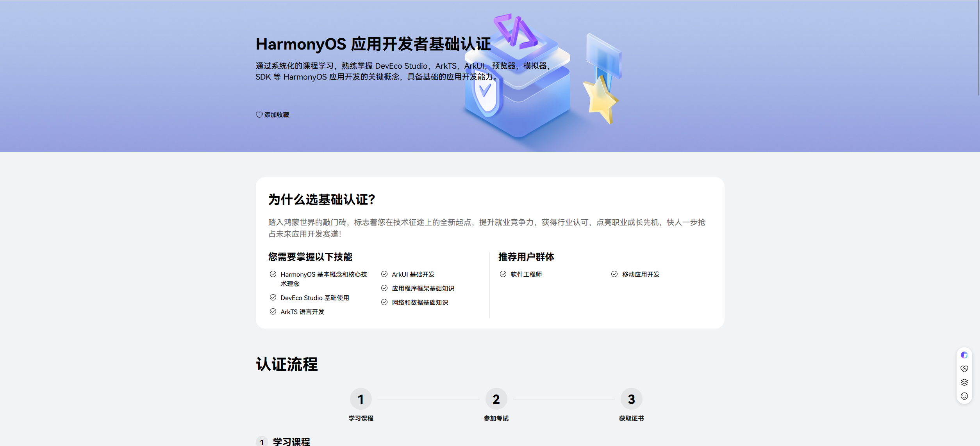This screenshot has width=980, height=446.
Task: Click the heart icon beside 添加收藏
Action: click(x=259, y=115)
